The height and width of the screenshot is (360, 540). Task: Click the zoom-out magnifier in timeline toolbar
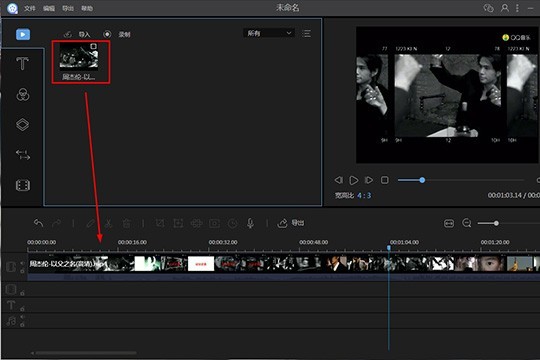(467, 223)
